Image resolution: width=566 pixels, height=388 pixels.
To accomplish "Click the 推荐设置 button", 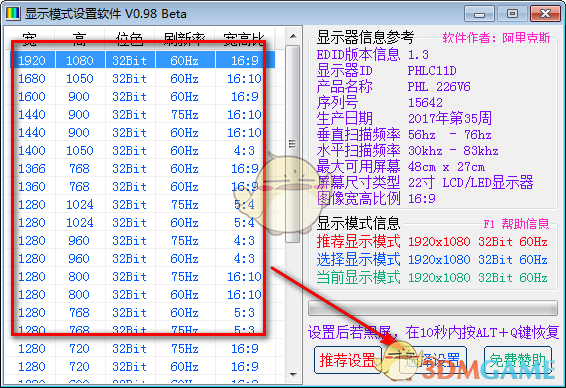I will (348, 360).
